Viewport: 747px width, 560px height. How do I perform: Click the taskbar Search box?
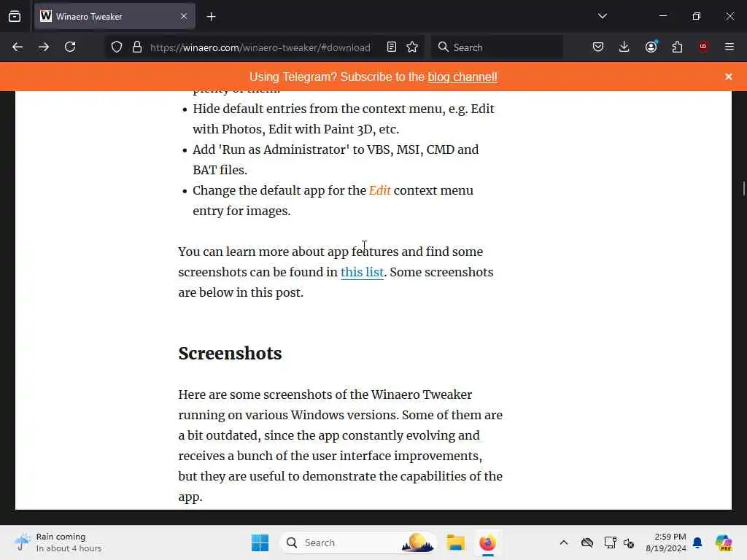click(x=357, y=542)
